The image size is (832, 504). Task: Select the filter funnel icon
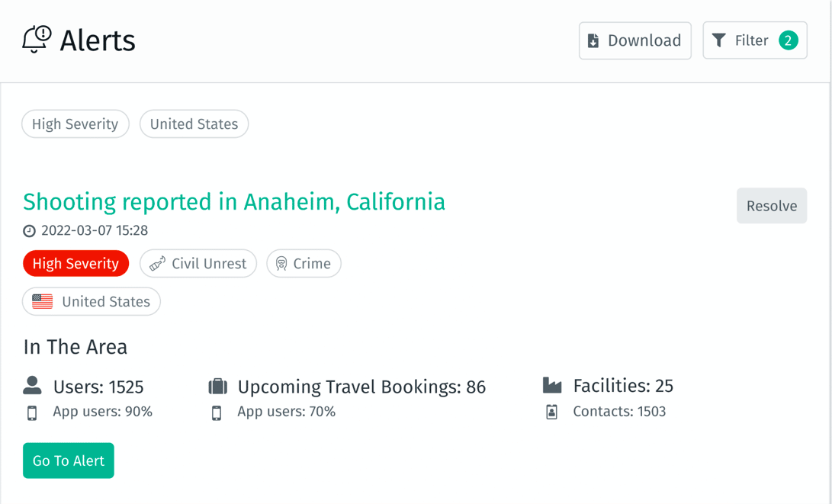click(718, 40)
